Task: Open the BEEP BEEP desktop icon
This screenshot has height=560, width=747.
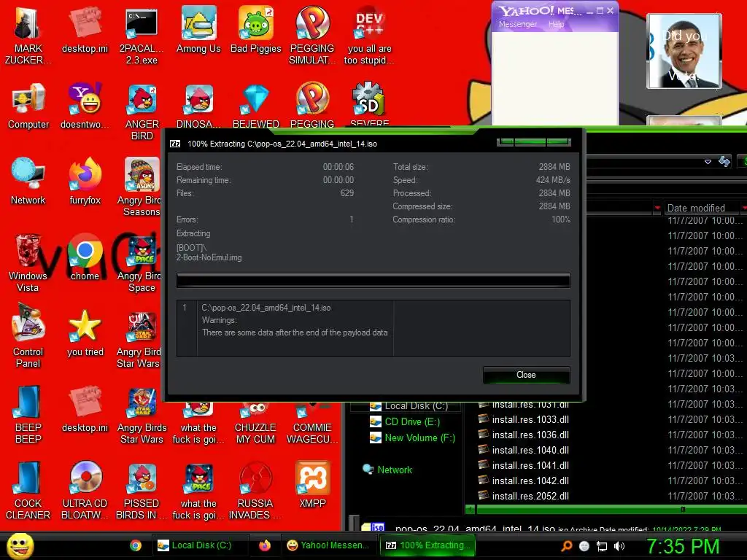Action: click(x=28, y=414)
